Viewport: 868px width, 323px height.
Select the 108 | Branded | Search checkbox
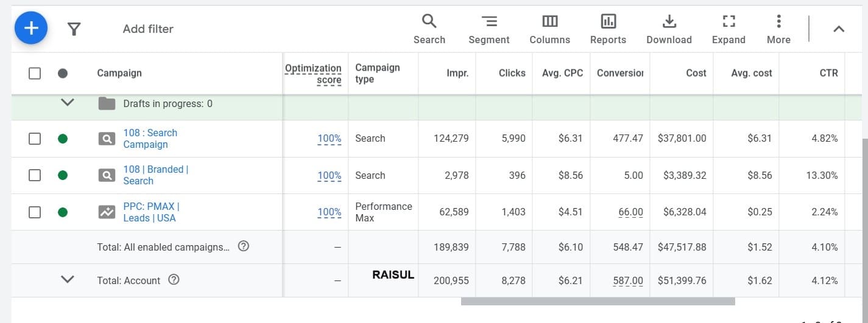(x=35, y=175)
